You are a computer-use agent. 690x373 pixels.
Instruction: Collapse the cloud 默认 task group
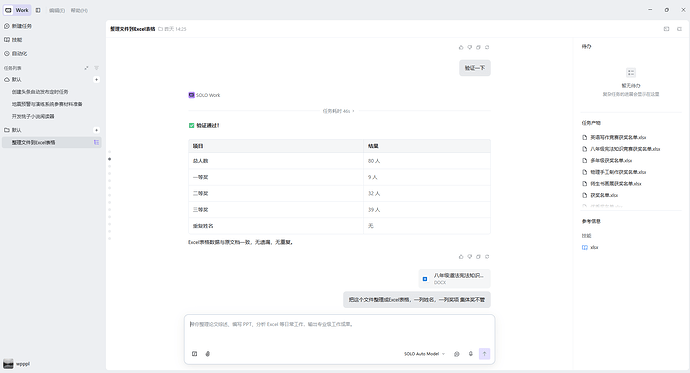13,80
